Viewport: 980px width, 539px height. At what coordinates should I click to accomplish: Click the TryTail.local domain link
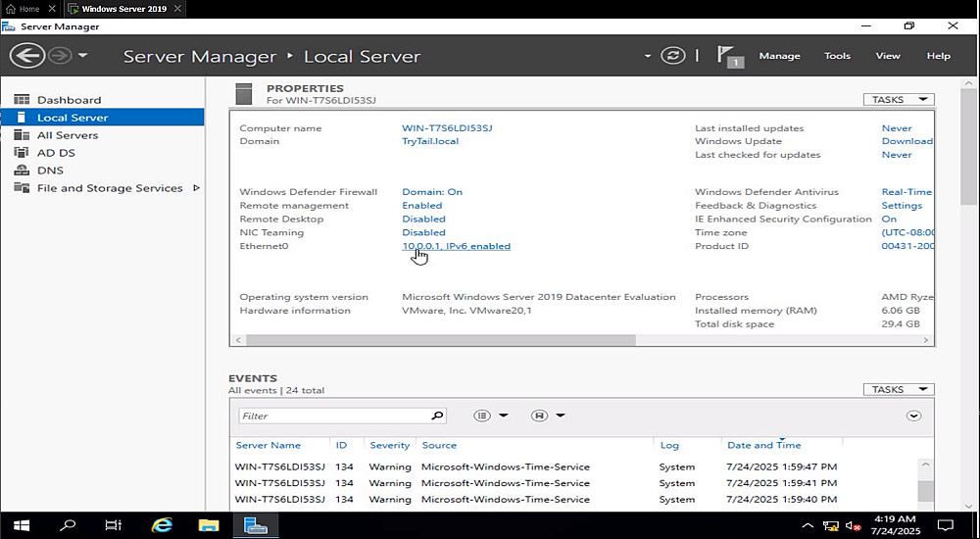430,141
